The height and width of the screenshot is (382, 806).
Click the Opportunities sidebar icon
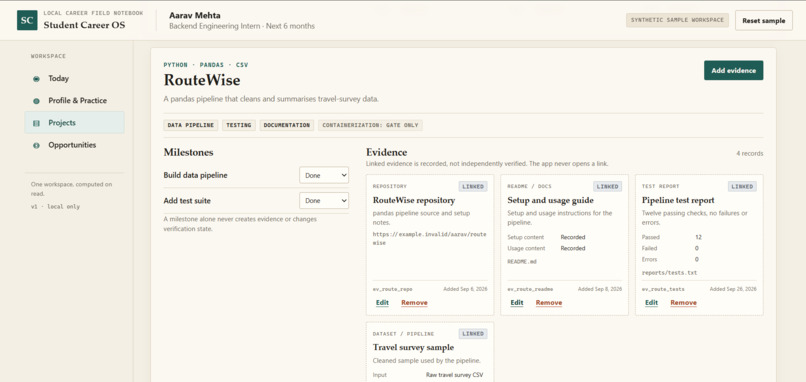36,145
